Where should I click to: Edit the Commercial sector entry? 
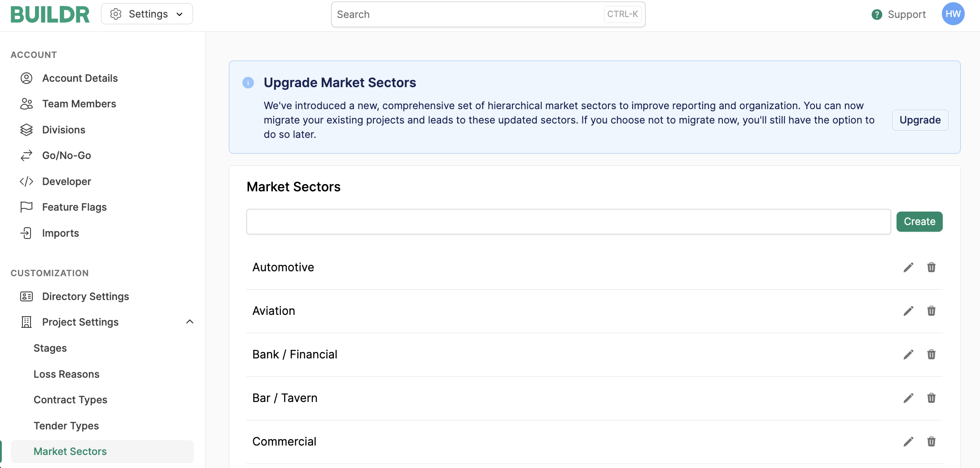(908, 442)
